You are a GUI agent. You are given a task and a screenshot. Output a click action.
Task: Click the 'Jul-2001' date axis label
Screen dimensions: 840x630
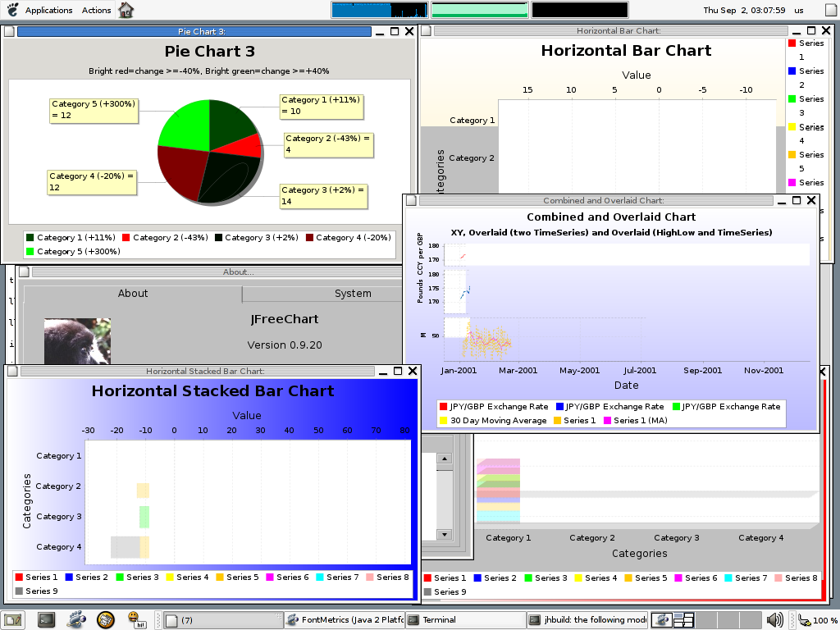pos(640,370)
